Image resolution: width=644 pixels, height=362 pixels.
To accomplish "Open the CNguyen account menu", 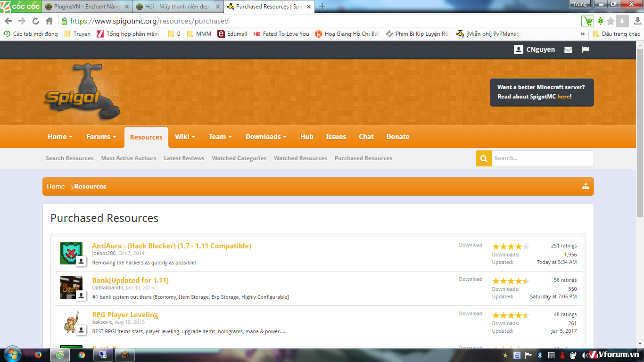I will point(535,49).
